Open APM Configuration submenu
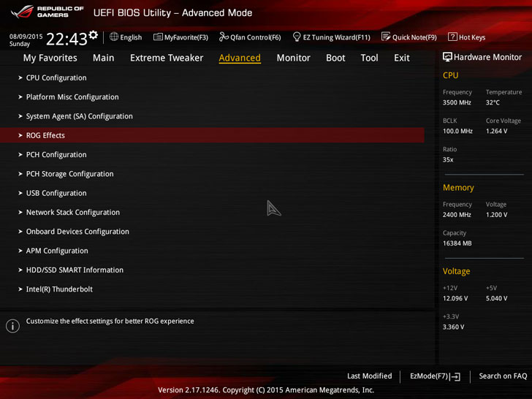This screenshot has width=532, height=399. pyautogui.click(x=57, y=251)
